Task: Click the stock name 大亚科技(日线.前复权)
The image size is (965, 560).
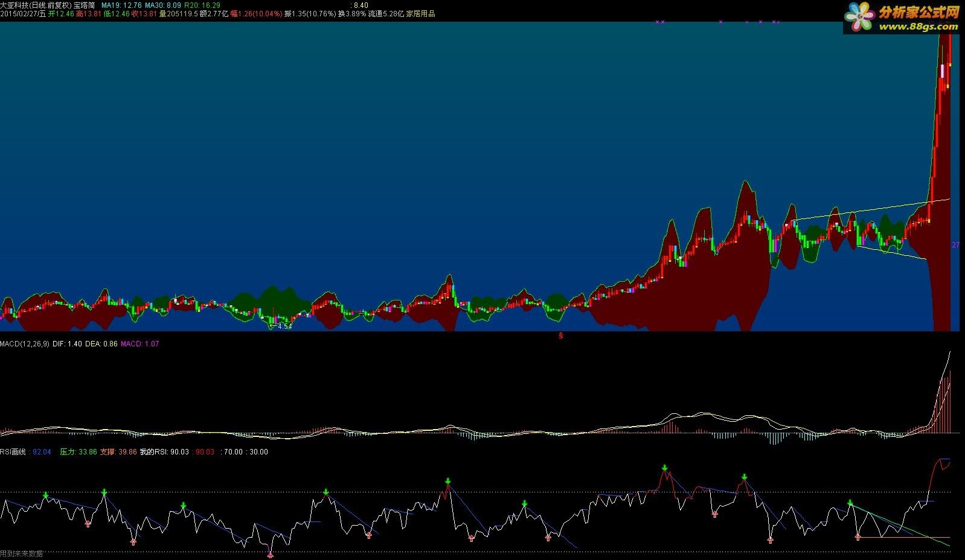Action: coord(36,5)
